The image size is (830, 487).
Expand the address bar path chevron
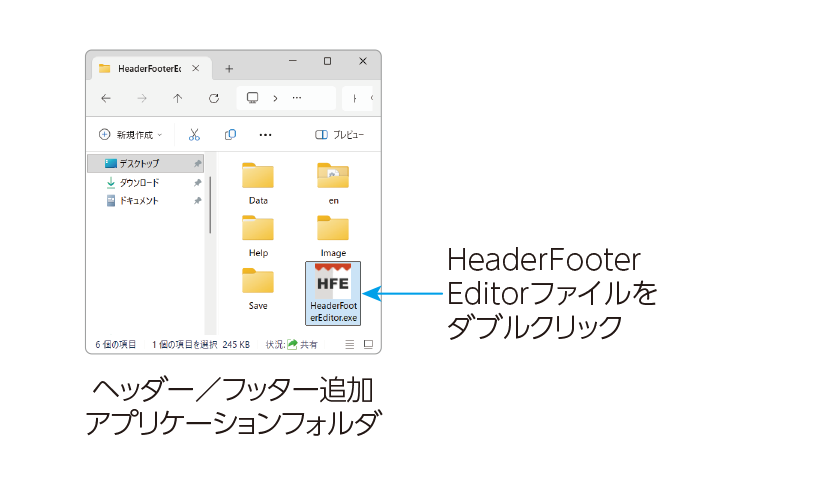pyautogui.click(x=275, y=98)
